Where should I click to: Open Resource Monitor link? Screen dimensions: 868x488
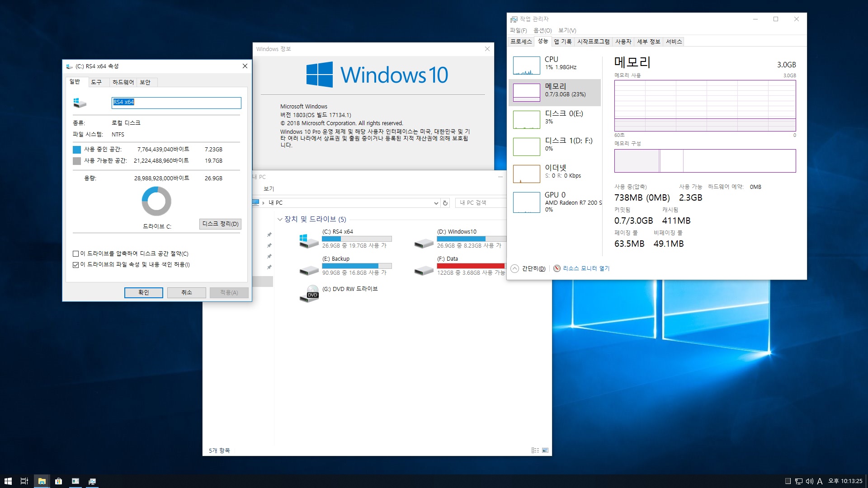[x=586, y=268]
